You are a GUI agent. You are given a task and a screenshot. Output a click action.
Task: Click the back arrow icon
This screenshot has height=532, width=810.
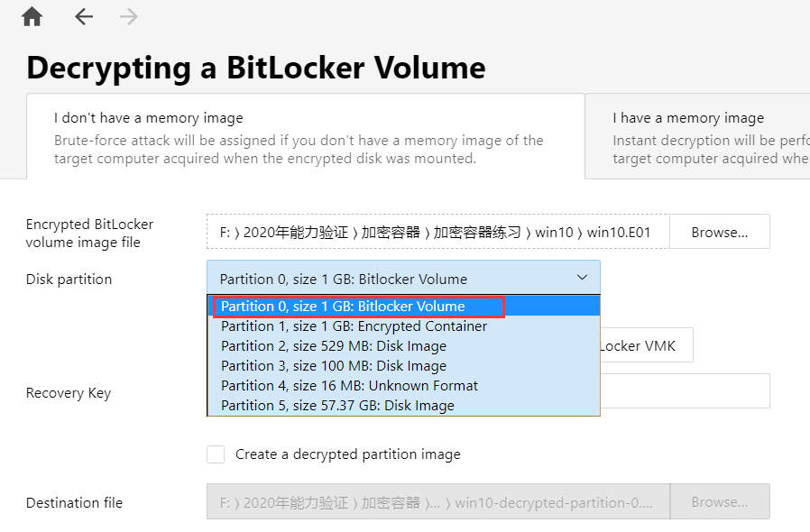[84, 17]
